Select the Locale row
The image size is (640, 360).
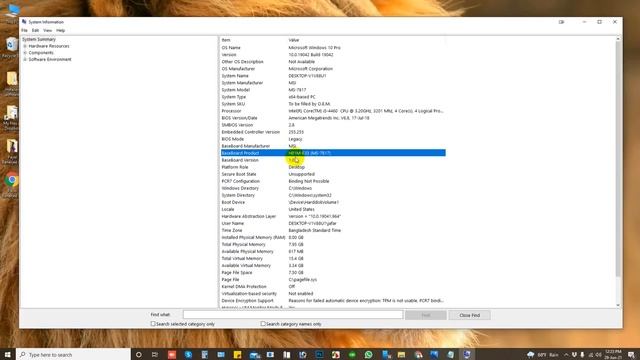coord(333,209)
